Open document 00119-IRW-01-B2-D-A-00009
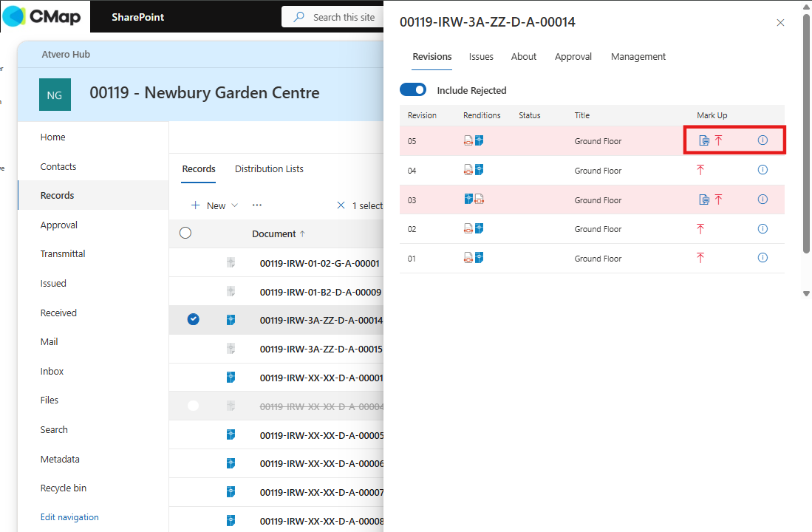 pos(321,292)
